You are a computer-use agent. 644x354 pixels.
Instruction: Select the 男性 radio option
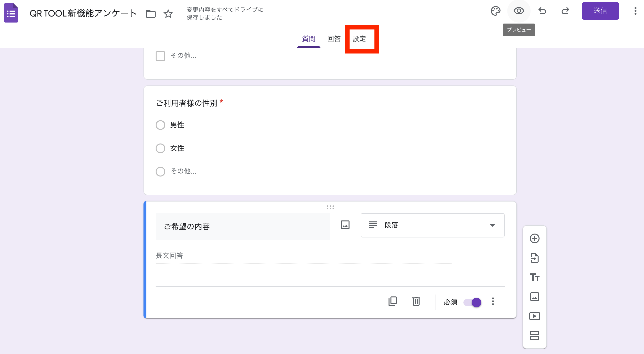160,125
